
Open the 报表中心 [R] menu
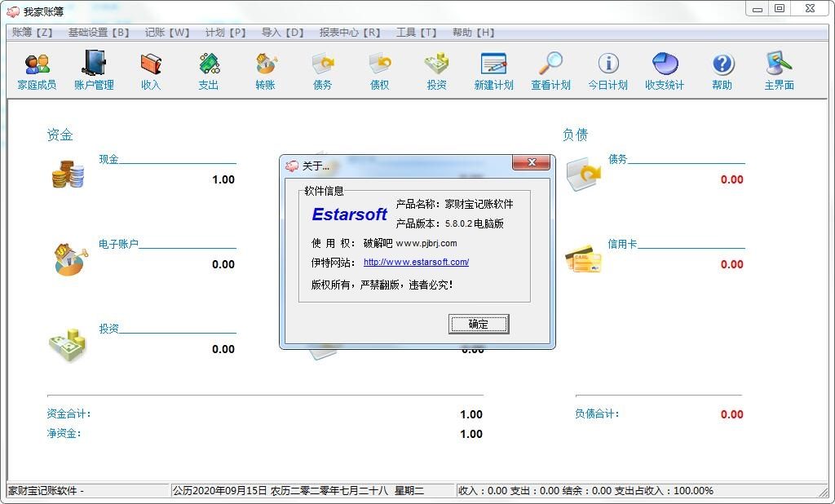(350, 33)
